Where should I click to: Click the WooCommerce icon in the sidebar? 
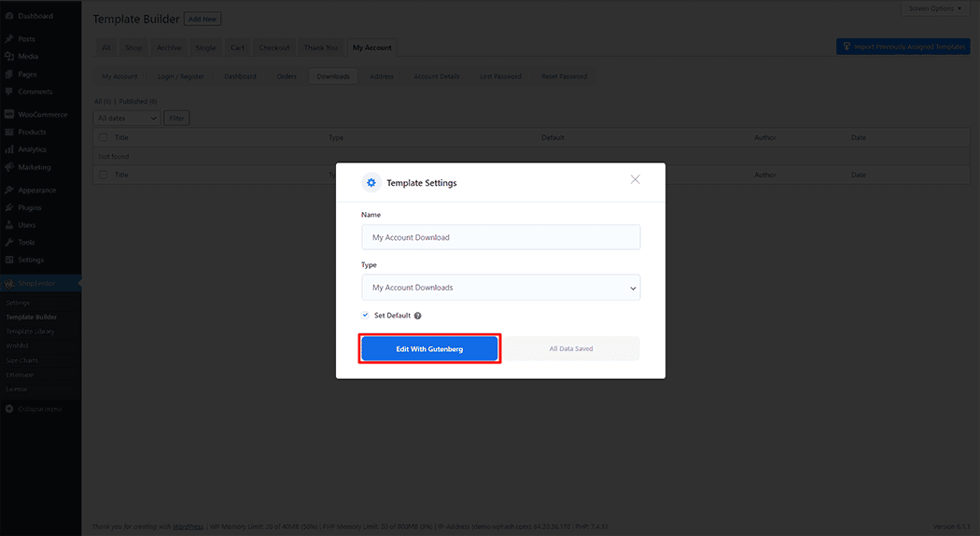[x=9, y=115]
